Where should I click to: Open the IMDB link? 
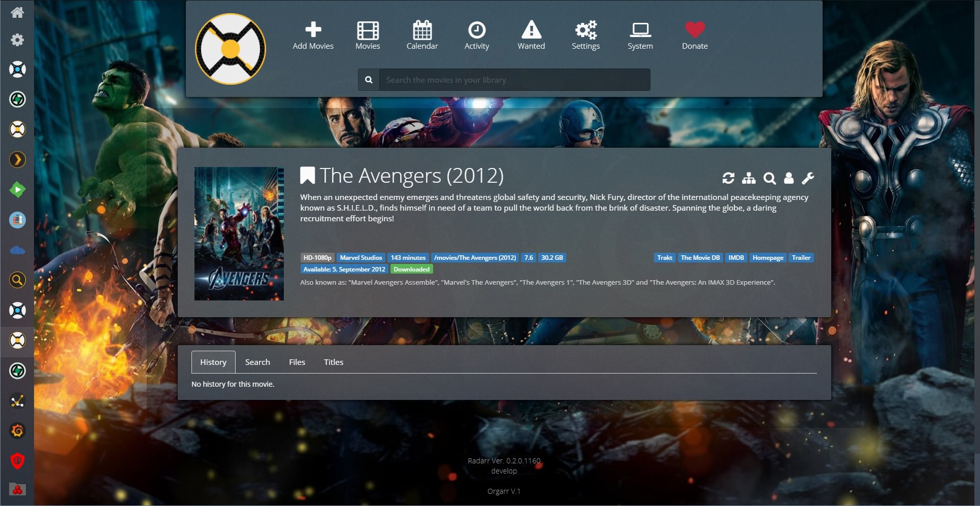coord(736,258)
